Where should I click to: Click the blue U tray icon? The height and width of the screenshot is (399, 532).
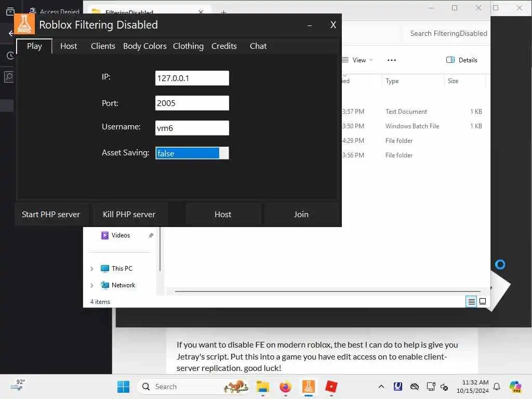pyautogui.click(x=397, y=387)
